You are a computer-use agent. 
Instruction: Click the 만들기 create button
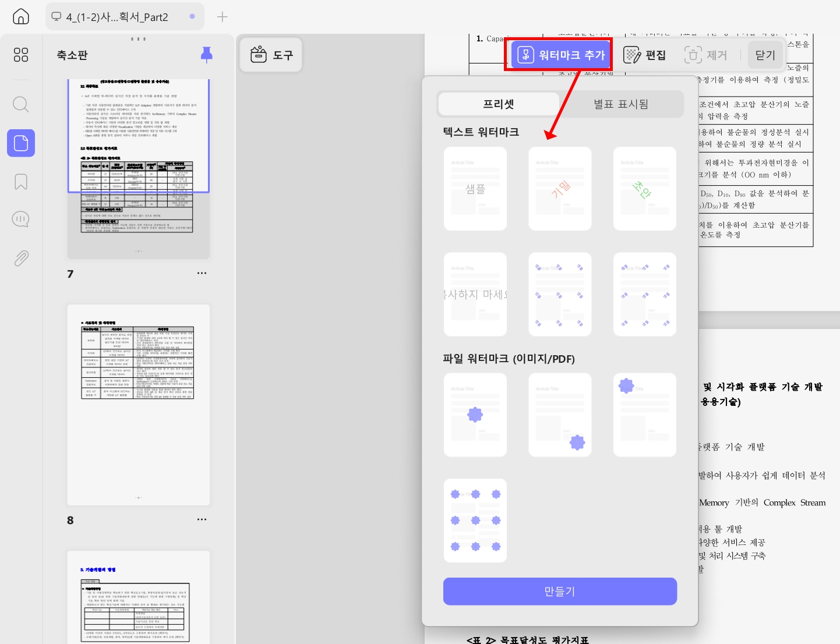(560, 592)
